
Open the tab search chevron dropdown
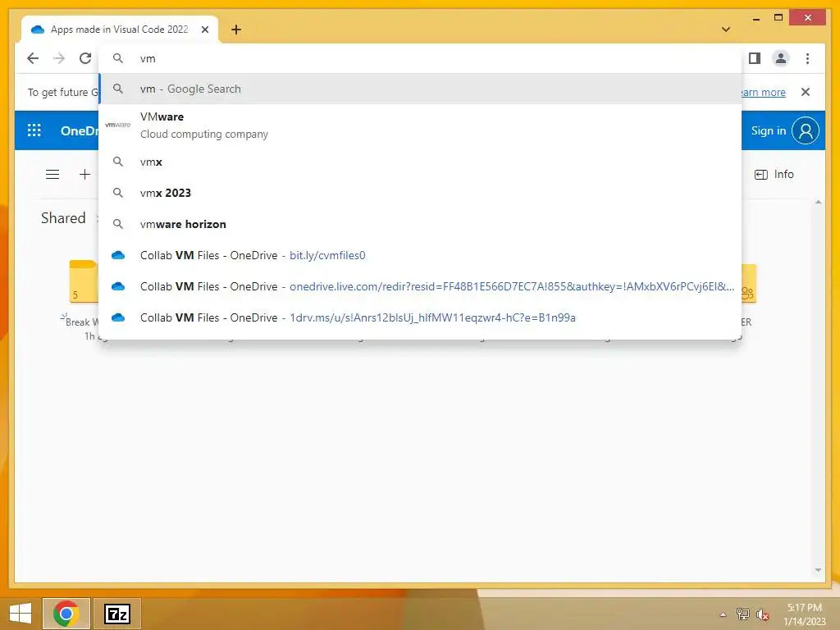point(726,30)
